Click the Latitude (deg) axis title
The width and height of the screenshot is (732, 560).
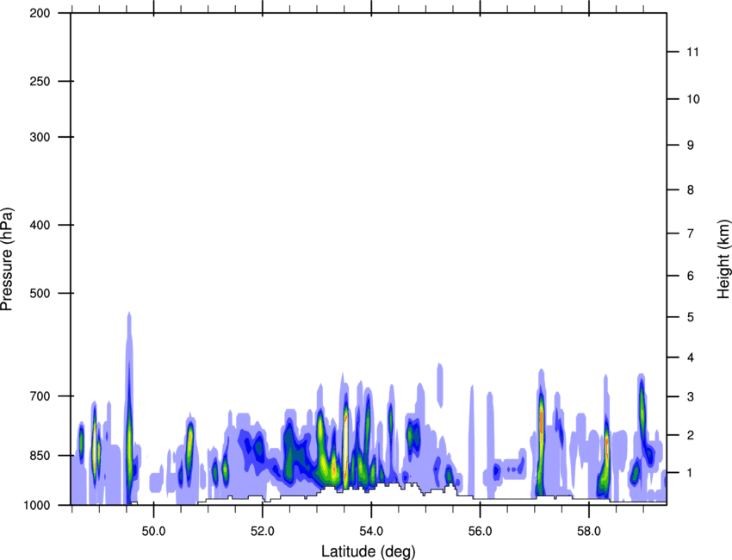pos(368,551)
